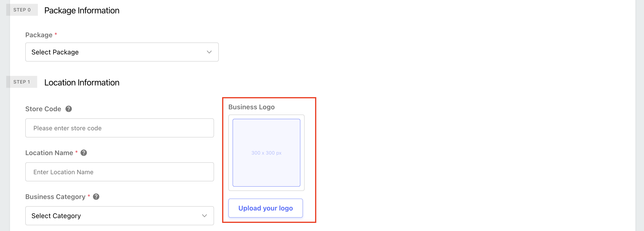Click the store code input field
This screenshot has width=644, height=231.
click(119, 128)
